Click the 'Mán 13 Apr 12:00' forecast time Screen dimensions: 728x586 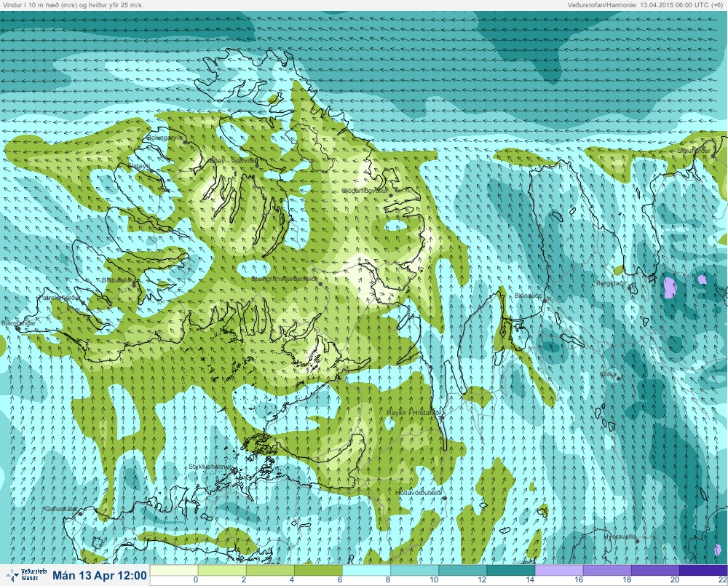tap(99, 575)
